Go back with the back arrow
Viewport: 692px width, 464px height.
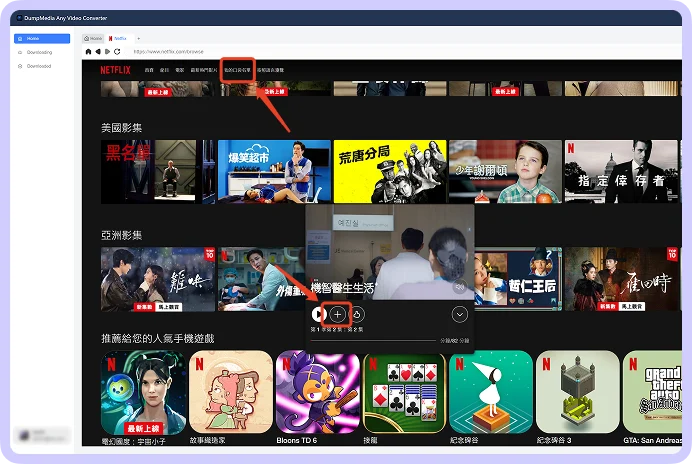click(x=98, y=52)
